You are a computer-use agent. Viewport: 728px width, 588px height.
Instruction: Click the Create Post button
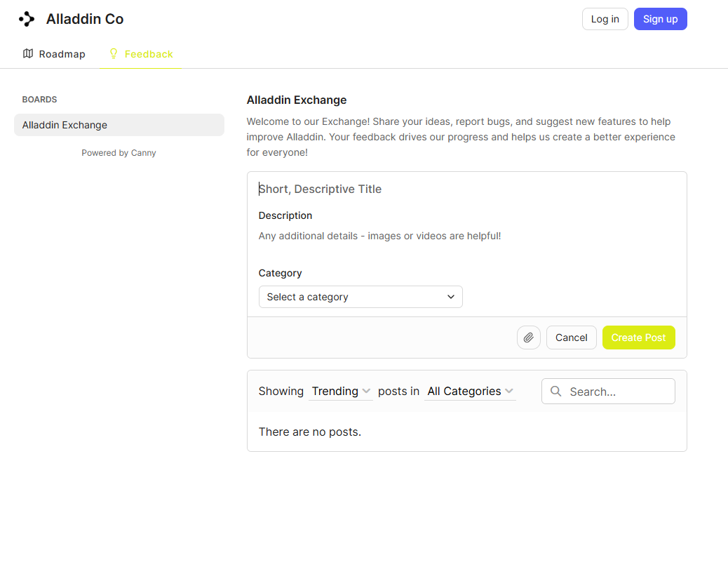[x=638, y=338]
